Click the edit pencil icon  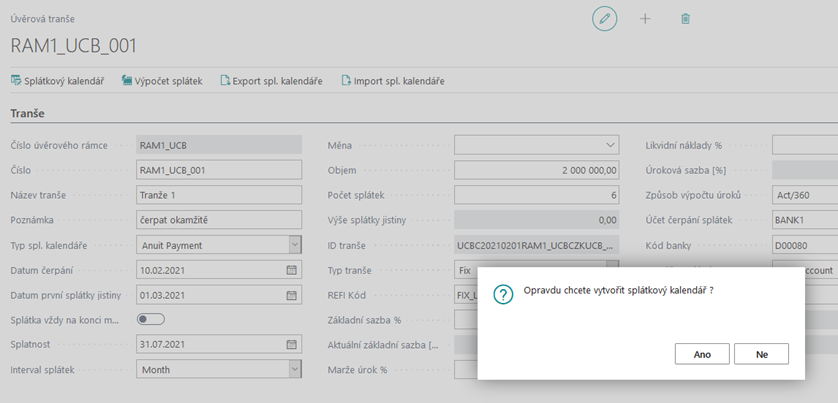(604, 19)
